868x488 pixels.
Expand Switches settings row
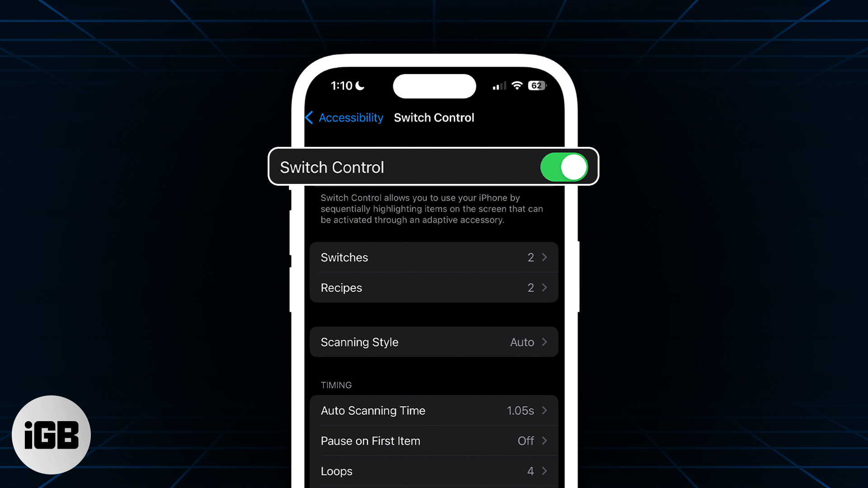[434, 258]
